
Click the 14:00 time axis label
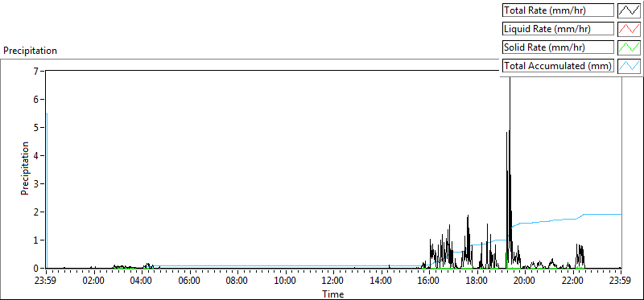click(381, 282)
